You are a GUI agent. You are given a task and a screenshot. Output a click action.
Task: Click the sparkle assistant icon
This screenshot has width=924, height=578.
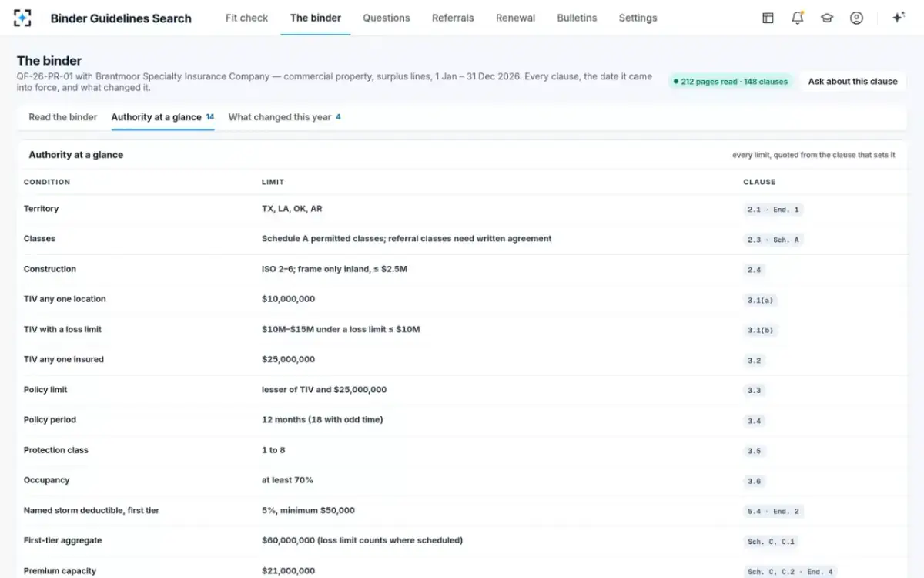click(897, 18)
